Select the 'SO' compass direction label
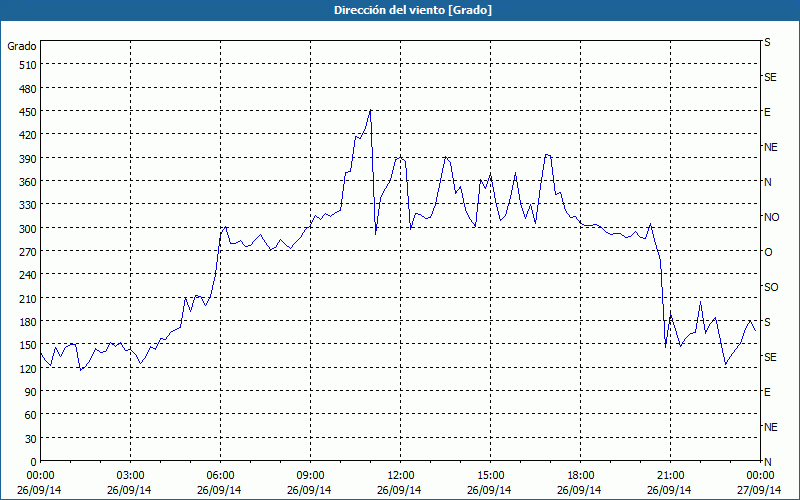 pyautogui.click(x=771, y=287)
